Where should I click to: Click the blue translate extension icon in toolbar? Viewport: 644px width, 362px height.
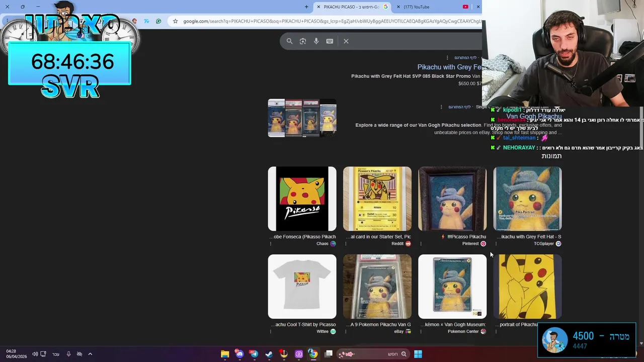(146, 21)
